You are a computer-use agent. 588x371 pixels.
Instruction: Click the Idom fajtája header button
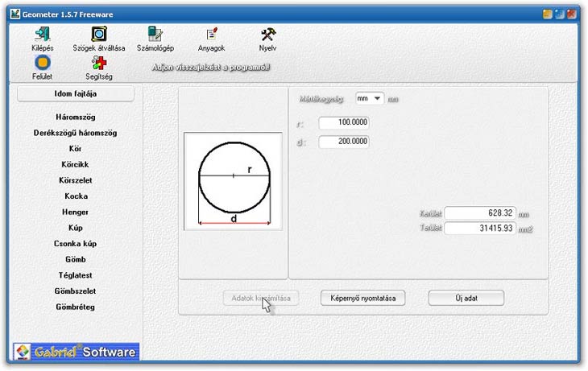(76, 94)
